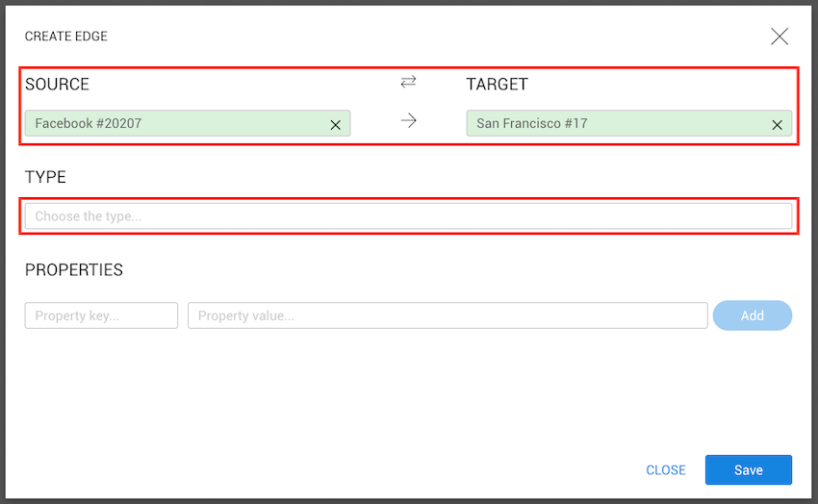The width and height of the screenshot is (818, 504).
Task: Remove Facebook #20207 from source
Action: pyautogui.click(x=336, y=124)
